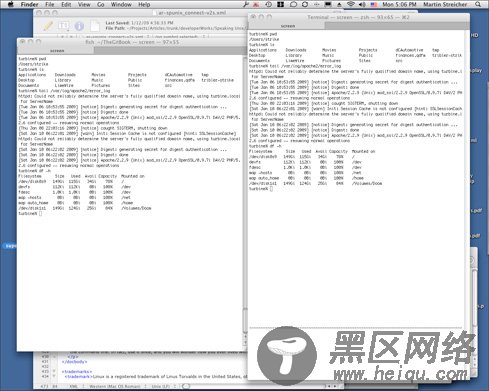The width and height of the screenshot is (489, 391).
Task: Open the XML language dropdown in status bar
Action: [76, 386]
